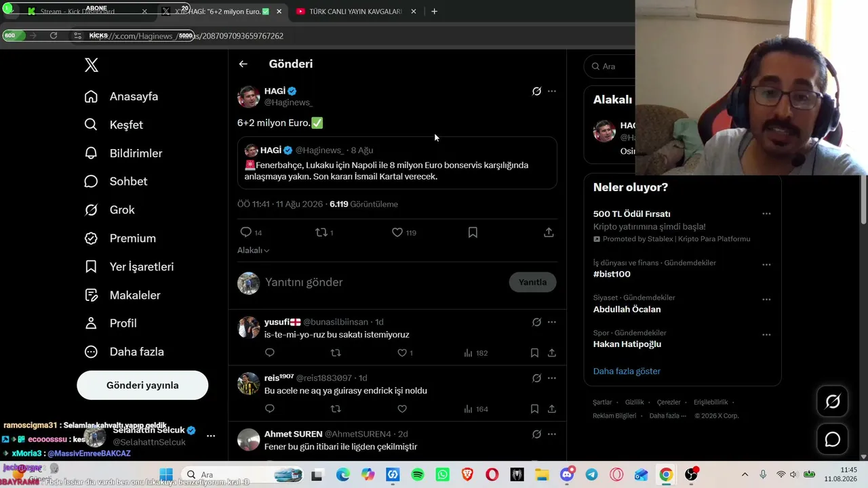Screen dimensions: 868x488
Task: Expand the Alakalı reply sort dropdown
Action: [254, 250]
